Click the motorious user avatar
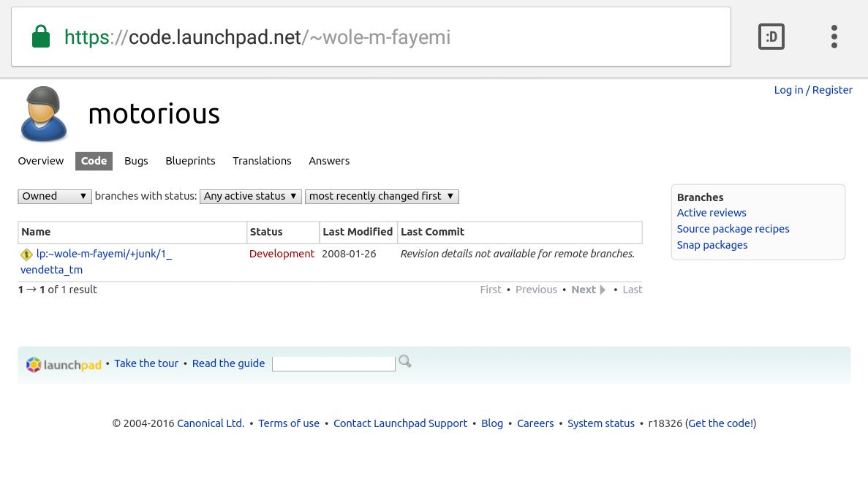The image size is (868, 487). tap(44, 114)
